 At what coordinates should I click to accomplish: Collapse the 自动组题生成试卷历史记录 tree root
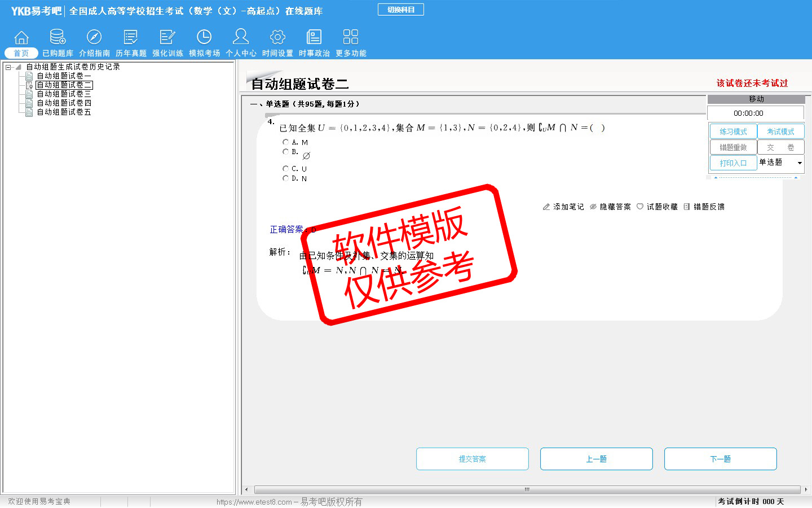(8, 67)
